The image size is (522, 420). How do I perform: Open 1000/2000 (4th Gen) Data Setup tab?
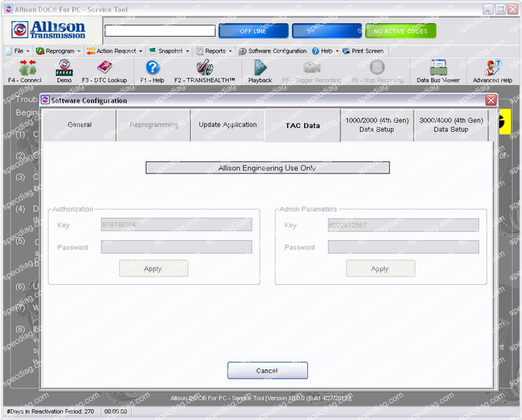376,125
